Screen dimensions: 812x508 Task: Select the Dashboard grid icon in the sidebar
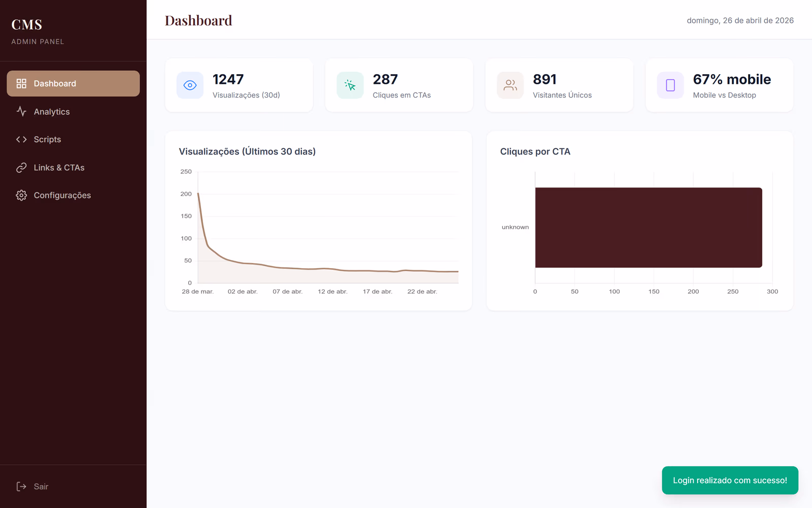click(21, 83)
